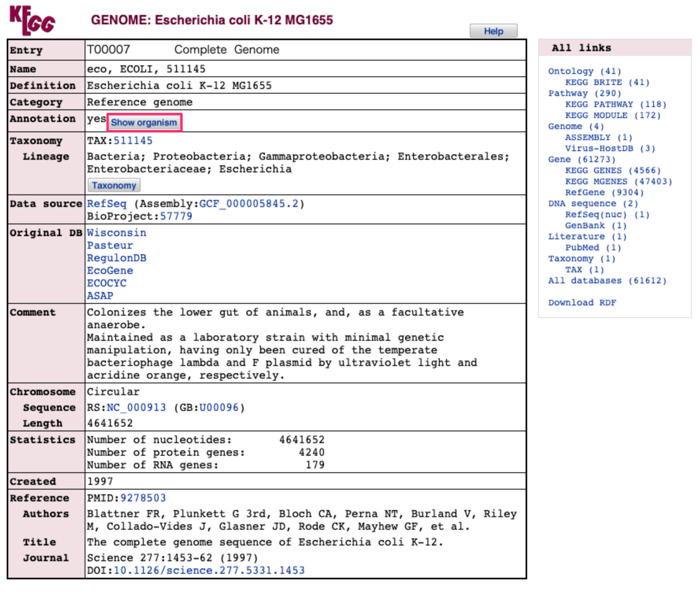Open the Taxonomy button under Lineage
This screenshot has height=599, width=700.
coord(114,185)
